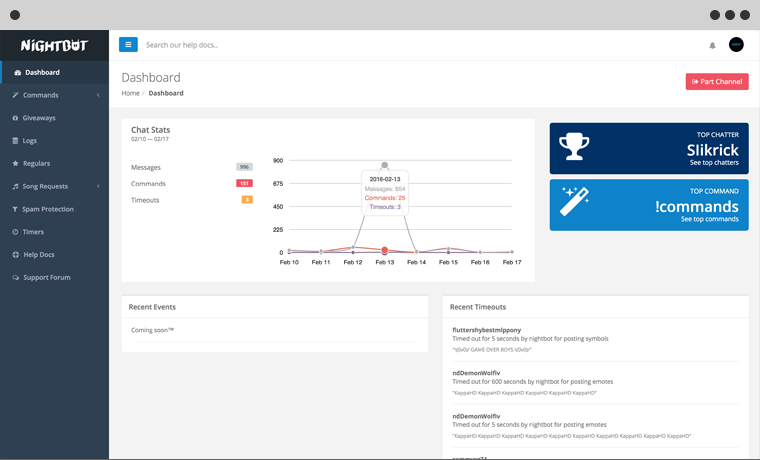Open the notifications bell
The image size is (760, 460).
pyautogui.click(x=712, y=46)
